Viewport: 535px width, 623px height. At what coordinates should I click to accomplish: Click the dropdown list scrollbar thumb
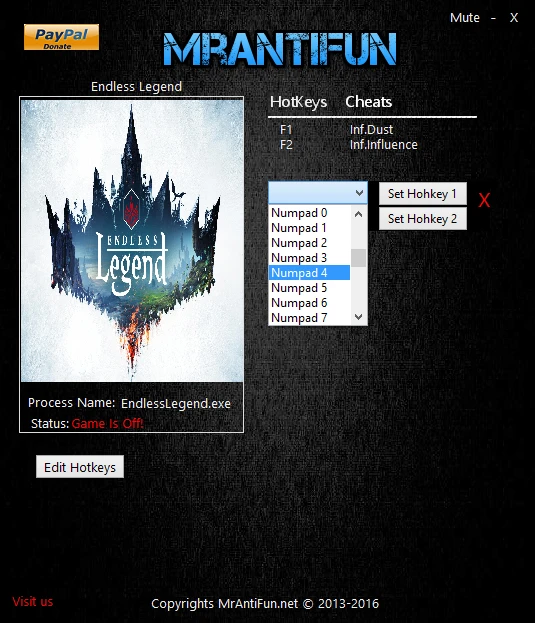[359, 258]
